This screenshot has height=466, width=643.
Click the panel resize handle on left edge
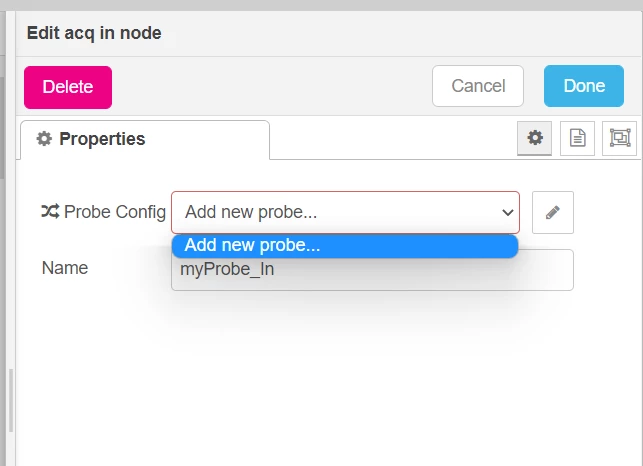pyautogui.click(x=11, y=400)
